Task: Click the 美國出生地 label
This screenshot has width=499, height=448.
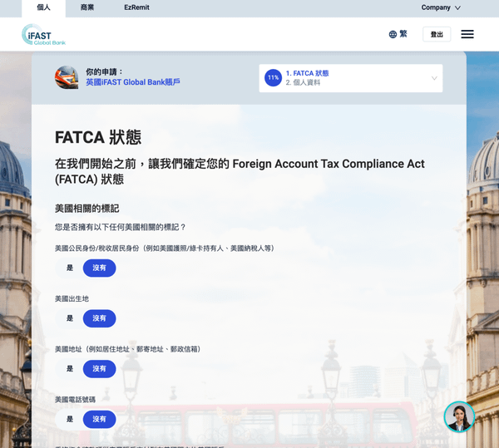Action: [x=72, y=299]
